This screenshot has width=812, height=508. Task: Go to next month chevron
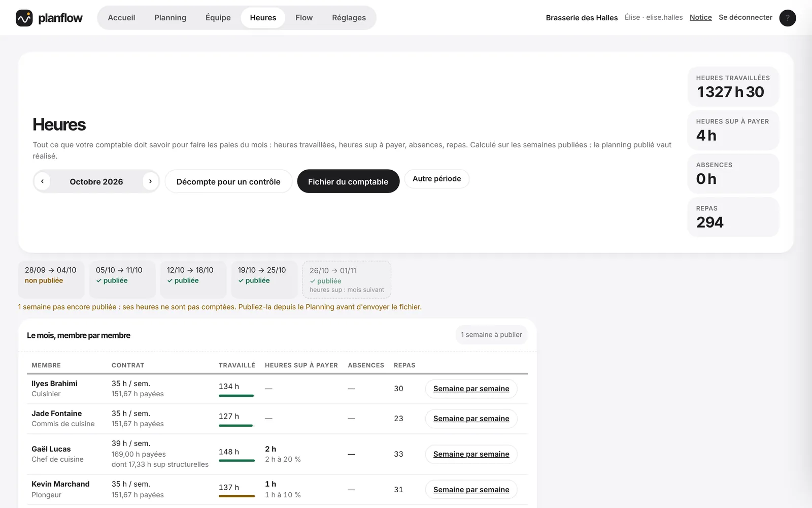coord(150,181)
